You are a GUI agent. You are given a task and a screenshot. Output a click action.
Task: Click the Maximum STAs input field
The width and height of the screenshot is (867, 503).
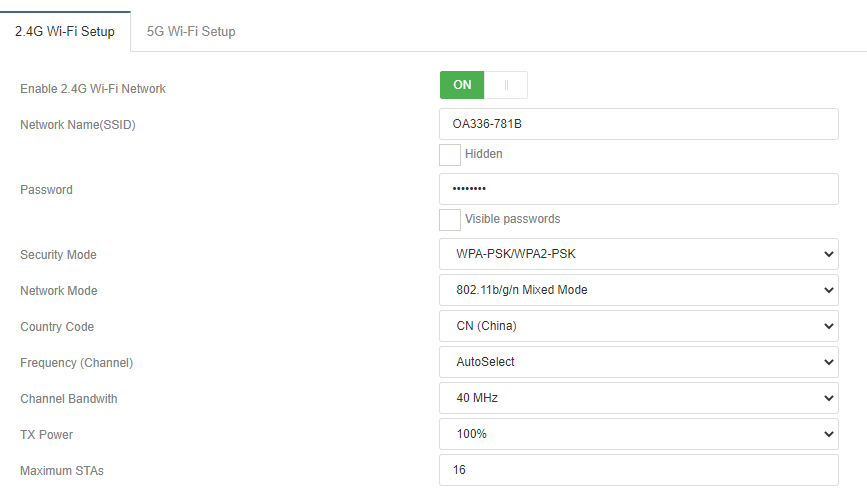click(x=638, y=470)
